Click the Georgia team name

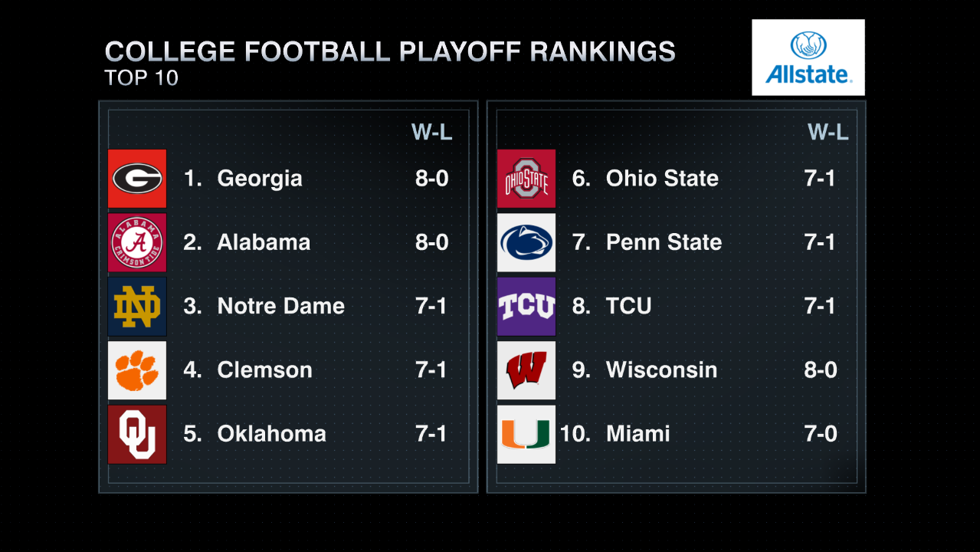[x=260, y=179]
